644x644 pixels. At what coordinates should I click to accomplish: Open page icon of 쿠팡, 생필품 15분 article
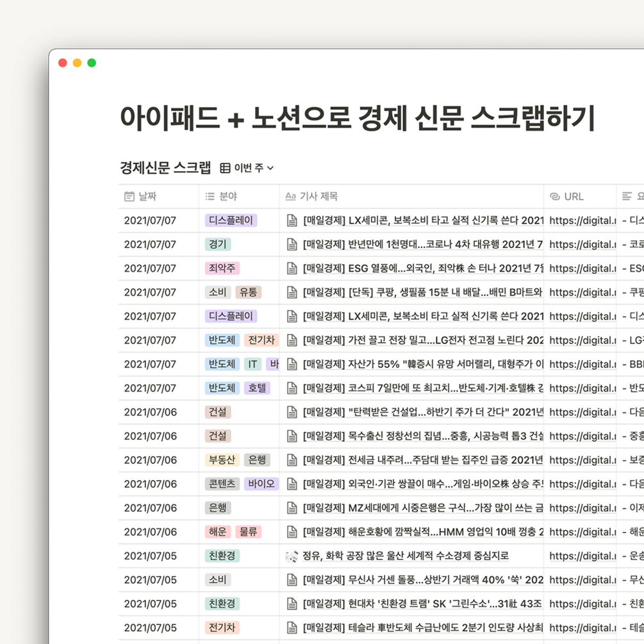click(292, 292)
